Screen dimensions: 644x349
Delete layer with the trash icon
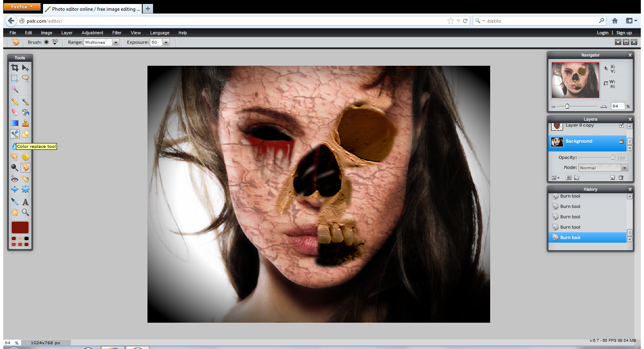tap(621, 178)
